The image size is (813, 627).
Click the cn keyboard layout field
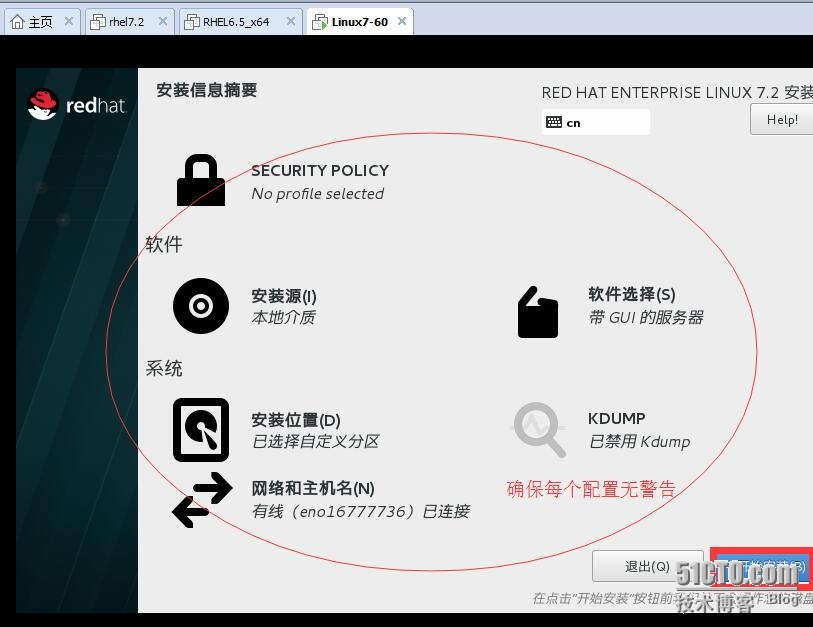pos(596,122)
